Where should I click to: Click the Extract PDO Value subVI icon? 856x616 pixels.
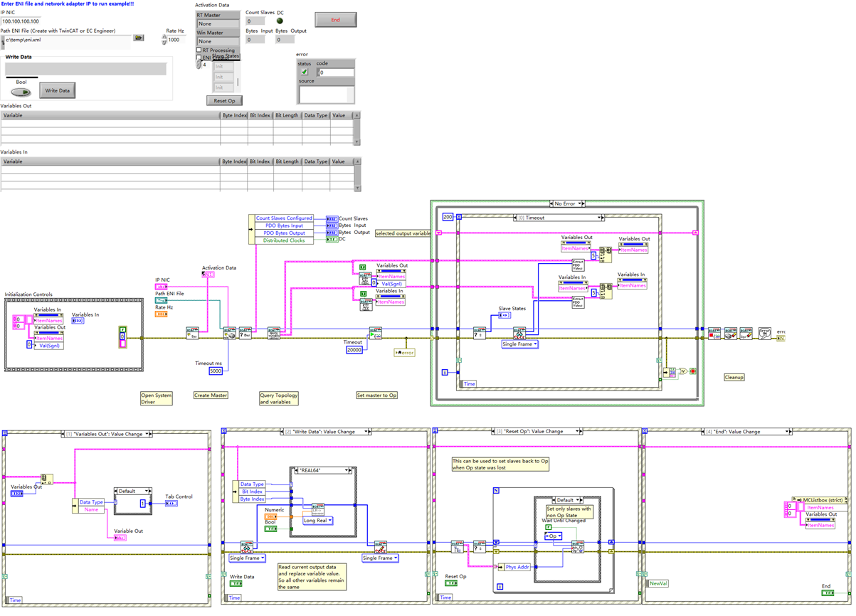pos(578,265)
